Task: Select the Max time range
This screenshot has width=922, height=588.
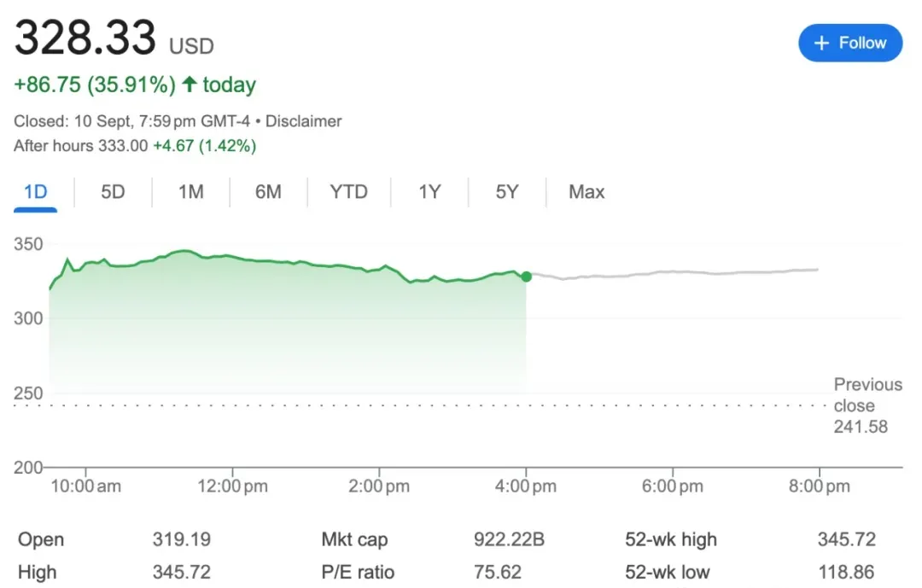Action: pyautogui.click(x=586, y=192)
